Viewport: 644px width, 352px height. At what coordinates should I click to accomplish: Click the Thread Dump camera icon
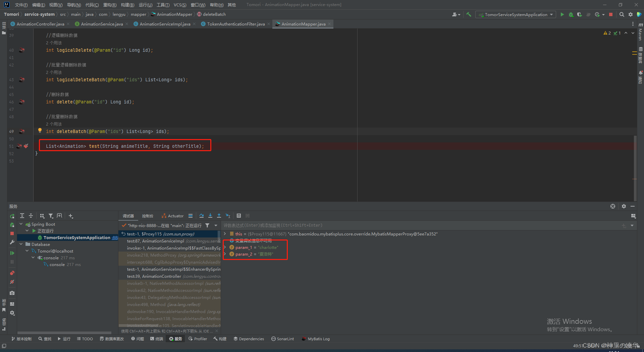pos(12,293)
